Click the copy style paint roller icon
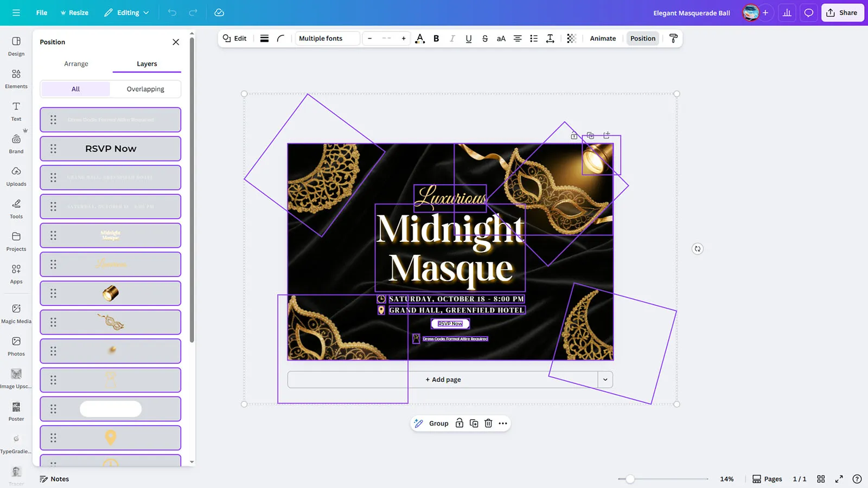Screen dimensions: 868x488 (x=673, y=38)
